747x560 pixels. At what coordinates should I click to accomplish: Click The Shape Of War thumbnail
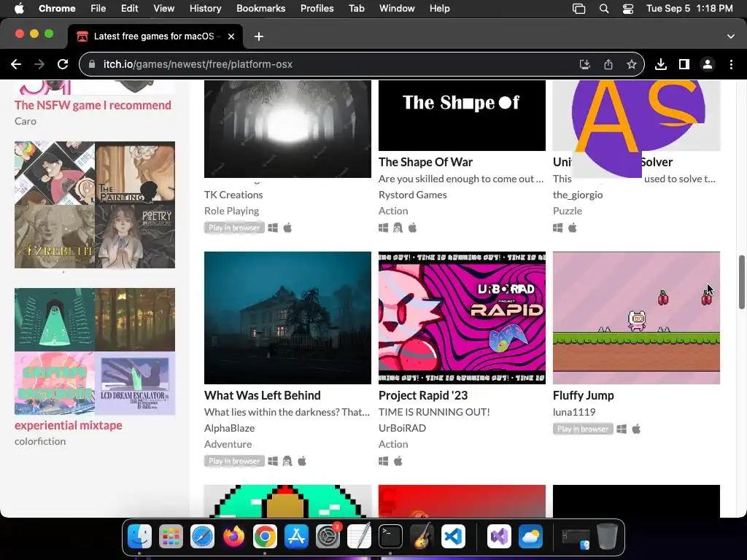462,115
